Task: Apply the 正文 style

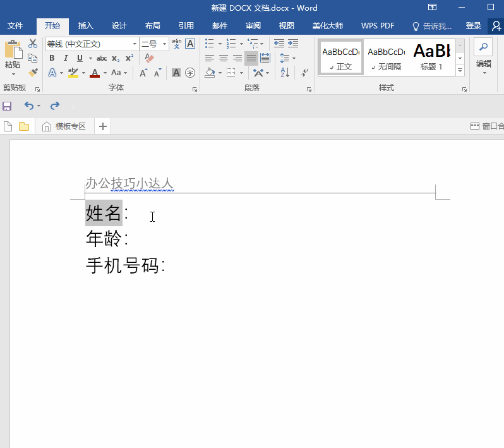Action: click(341, 58)
